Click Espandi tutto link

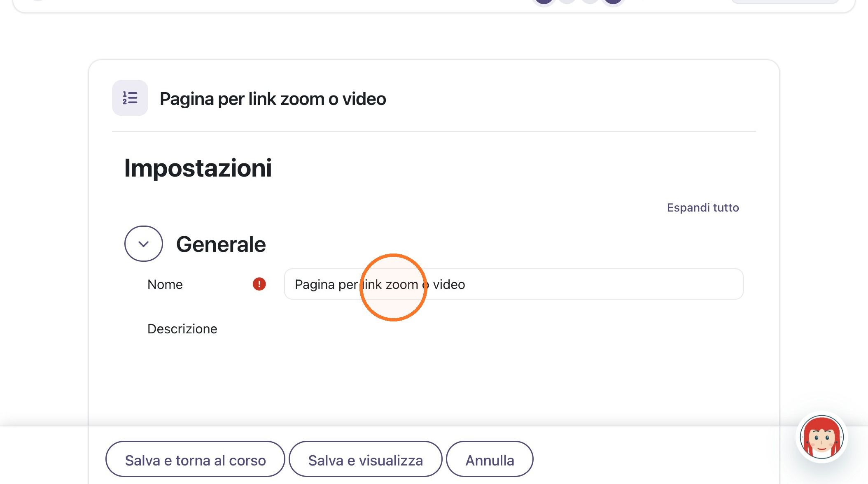pyautogui.click(x=703, y=207)
